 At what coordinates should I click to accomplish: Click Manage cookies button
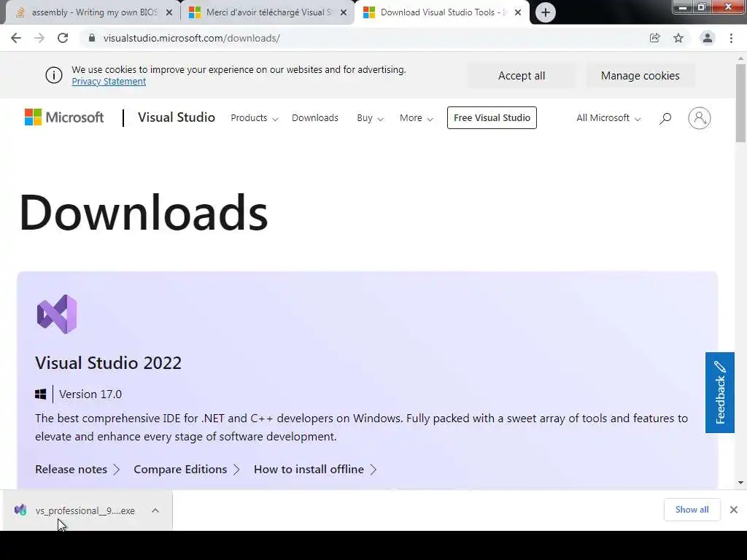(640, 76)
